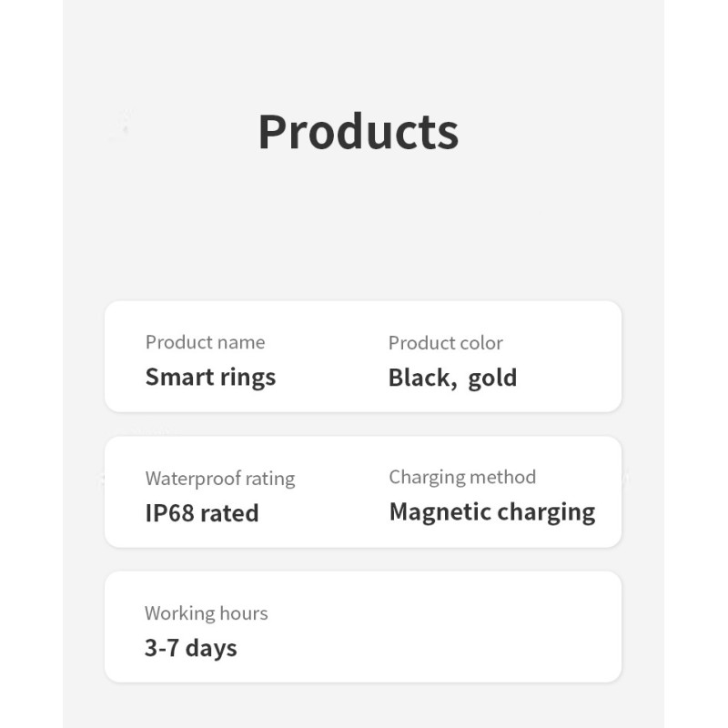Image resolution: width=728 pixels, height=728 pixels.
Task: Click the Waterproof rating label
Action: [219, 479]
